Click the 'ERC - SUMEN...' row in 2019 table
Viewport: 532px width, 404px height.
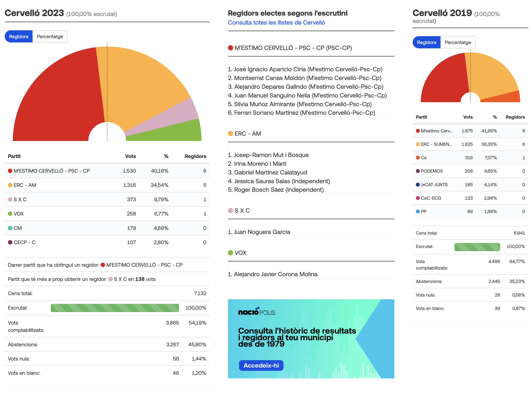coord(470,144)
